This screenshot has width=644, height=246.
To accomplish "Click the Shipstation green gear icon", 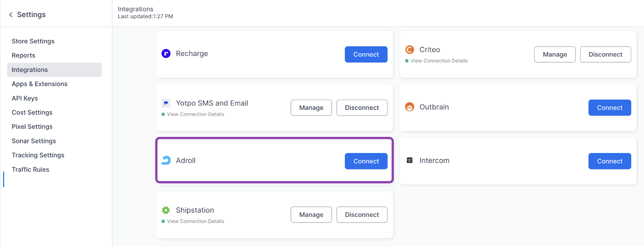I will point(166,210).
